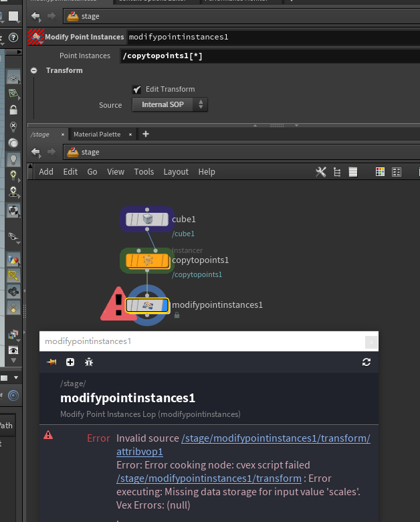This screenshot has width=420, height=522.
Task: Click the colored primitive shapes icon in viewport toolbar
Action: 13,260
